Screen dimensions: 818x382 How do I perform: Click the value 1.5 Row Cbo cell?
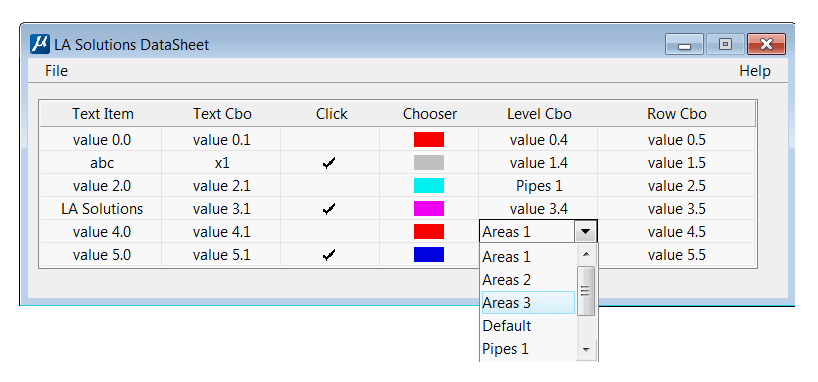[677, 163]
